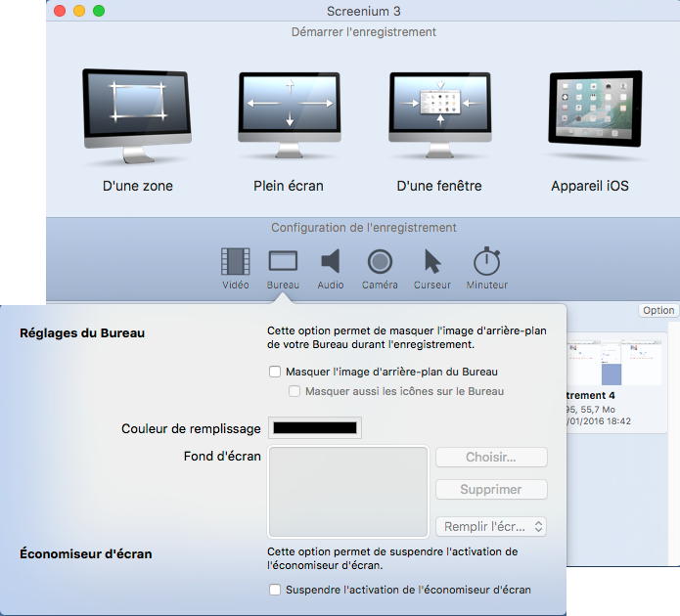
Task: Click the Réglages du Bureau heading
Action: tap(82, 332)
